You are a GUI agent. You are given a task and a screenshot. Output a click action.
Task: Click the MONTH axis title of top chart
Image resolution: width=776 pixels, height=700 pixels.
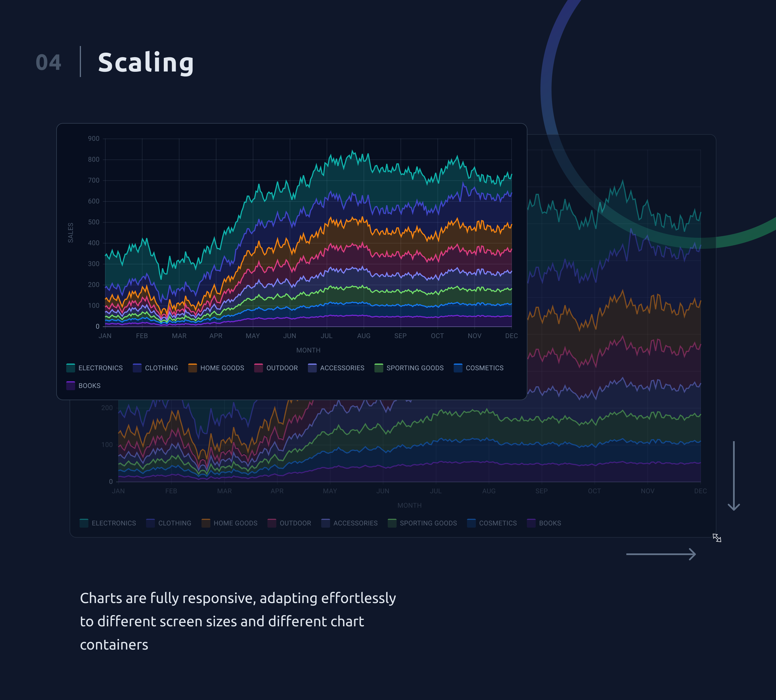[x=308, y=350]
